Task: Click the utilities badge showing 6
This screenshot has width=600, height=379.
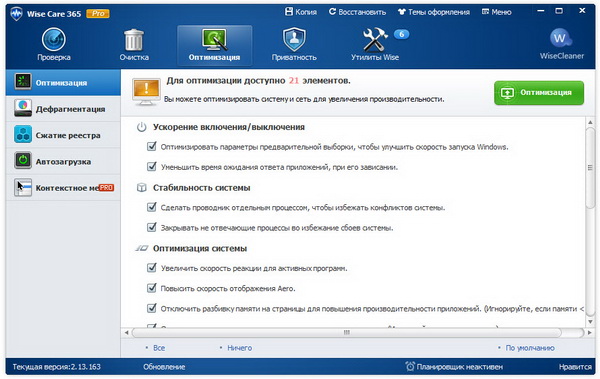Action: [401, 34]
